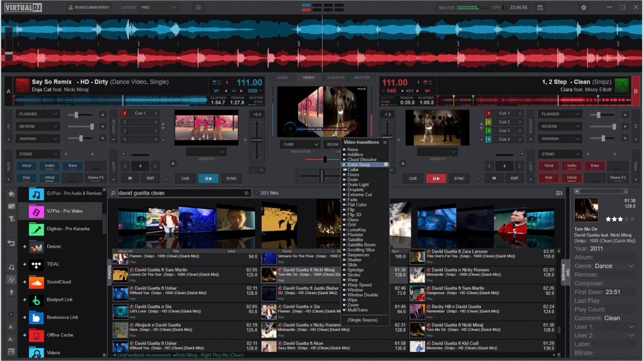
Task: Click the icon right of the layout selector
Action: [198, 7]
